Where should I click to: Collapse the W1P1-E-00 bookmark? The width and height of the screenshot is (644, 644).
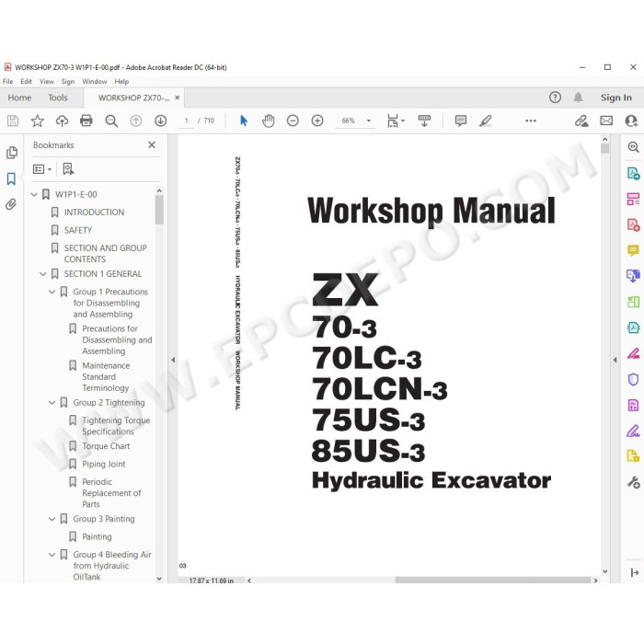pyautogui.click(x=34, y=194)
